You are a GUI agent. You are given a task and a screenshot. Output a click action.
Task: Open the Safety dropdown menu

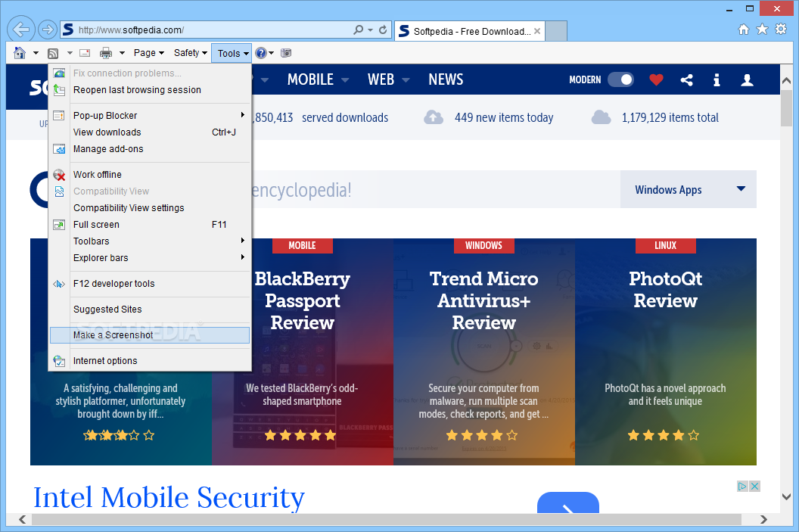[x=191, y=53]
